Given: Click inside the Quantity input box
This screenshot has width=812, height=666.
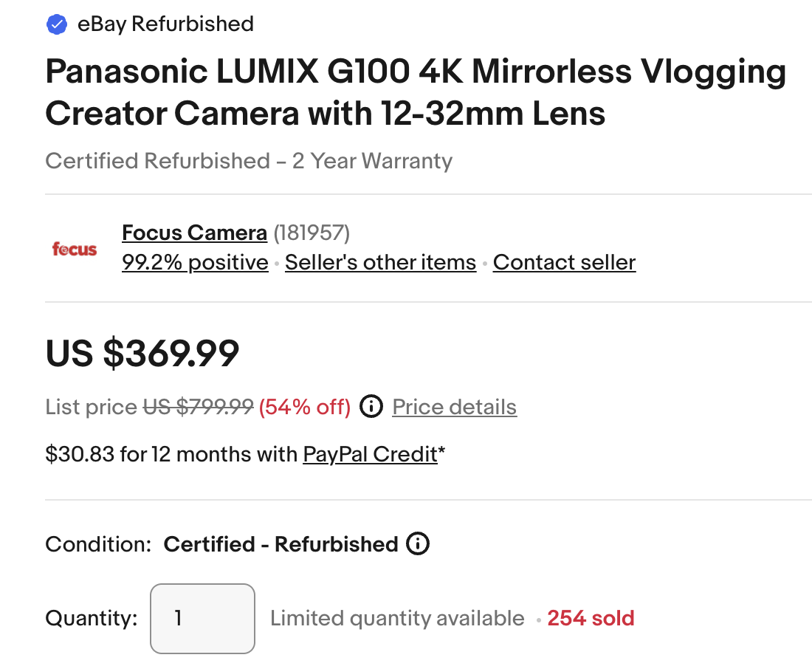Looking at the screenshot, I should pyautogui.click(x=202, y=618).
